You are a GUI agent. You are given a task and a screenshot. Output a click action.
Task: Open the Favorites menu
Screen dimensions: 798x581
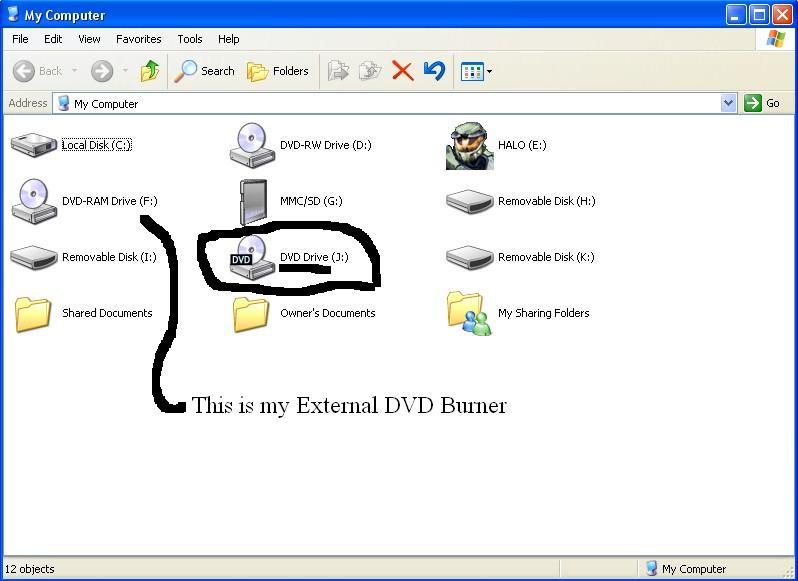pyautogui.click(x=138, y=39)
